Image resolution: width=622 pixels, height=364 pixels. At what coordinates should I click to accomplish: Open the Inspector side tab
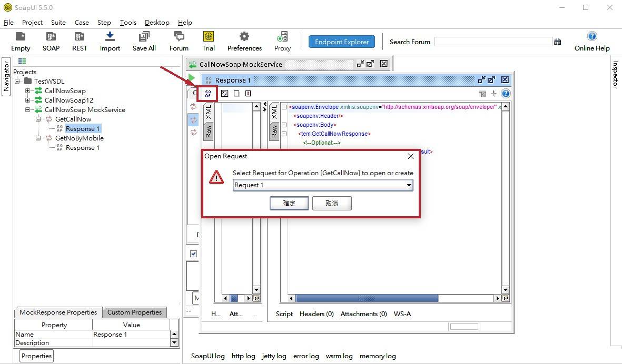point(615,75)
